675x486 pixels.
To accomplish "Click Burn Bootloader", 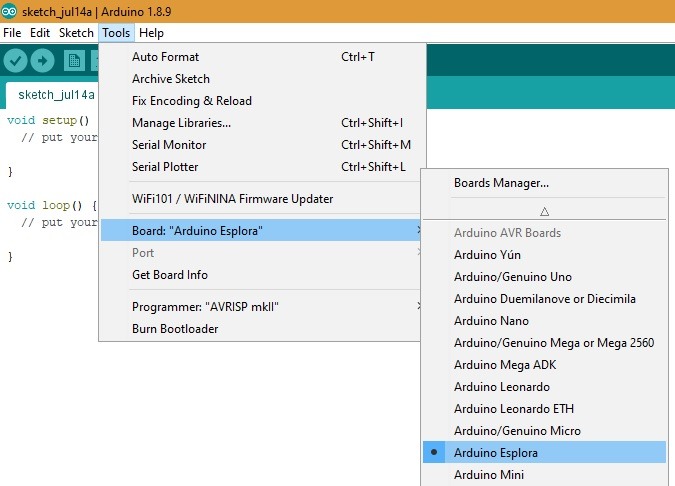I will (x=260, y=329).
